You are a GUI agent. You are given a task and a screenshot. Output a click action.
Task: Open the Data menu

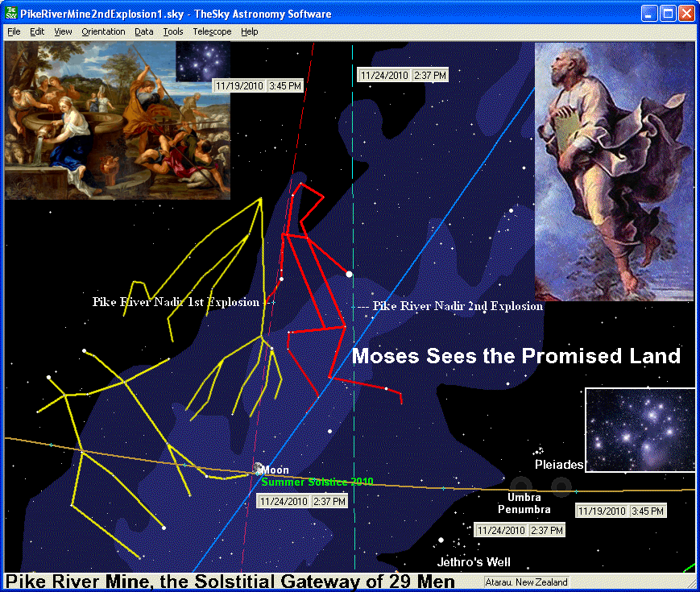[x=144, y=31]
